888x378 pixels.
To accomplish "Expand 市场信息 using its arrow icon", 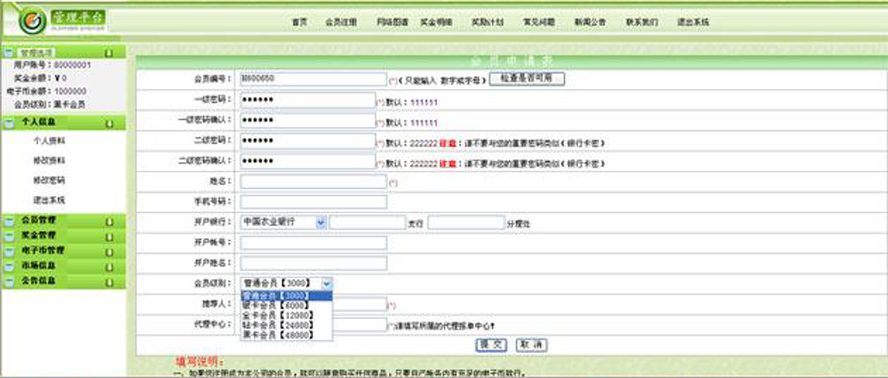I will 109,266.
